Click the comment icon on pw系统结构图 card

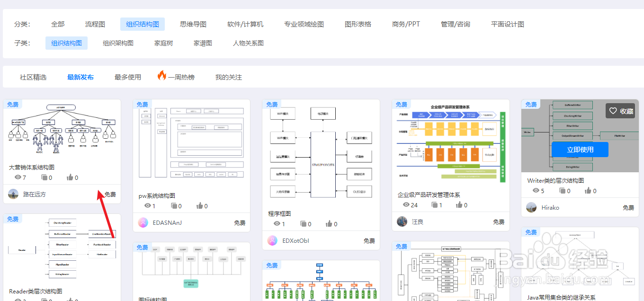click(175, 205)
